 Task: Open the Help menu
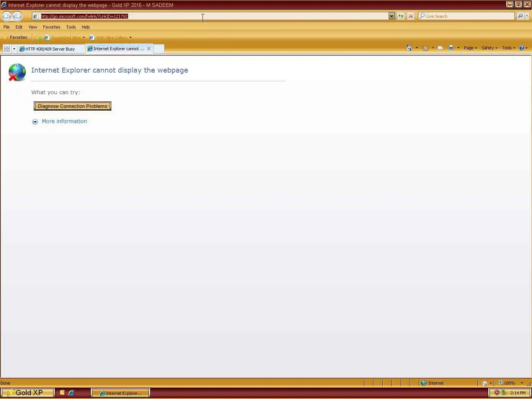[x=85, y=27]
